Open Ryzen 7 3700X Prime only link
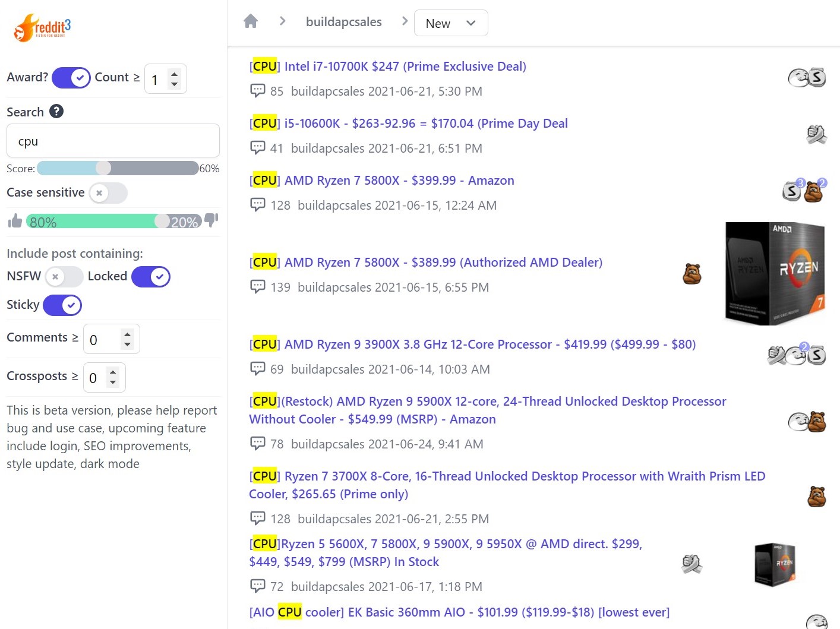 507,485
